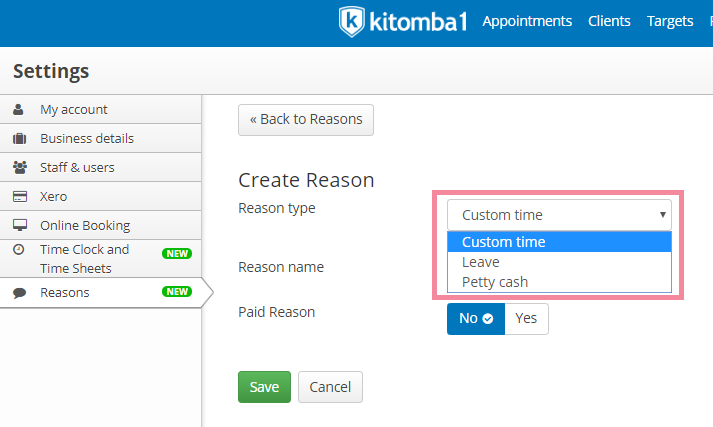Set Paid Reason to No
713x427 pixels.
pyautogui.click(x=476, y=319)
